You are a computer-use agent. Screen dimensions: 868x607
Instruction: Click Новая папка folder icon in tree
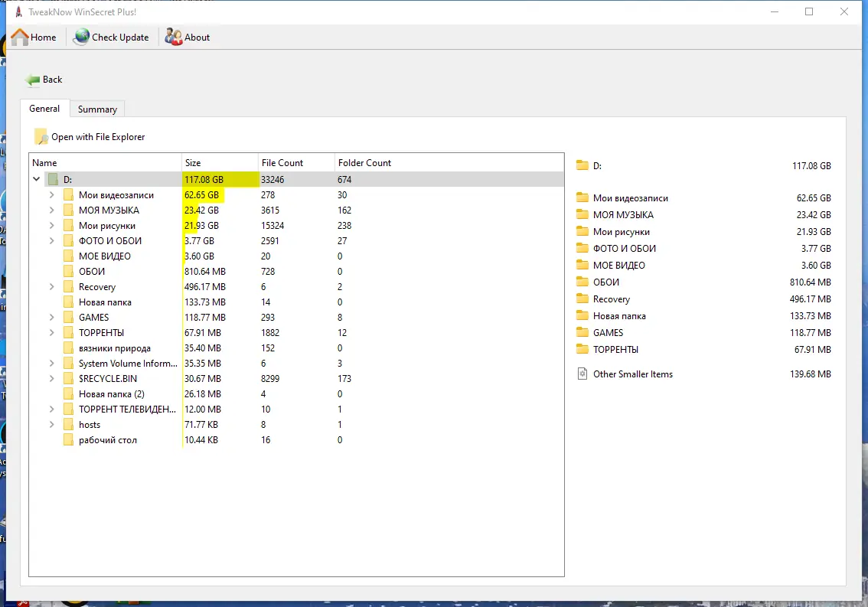pos(68,302)
